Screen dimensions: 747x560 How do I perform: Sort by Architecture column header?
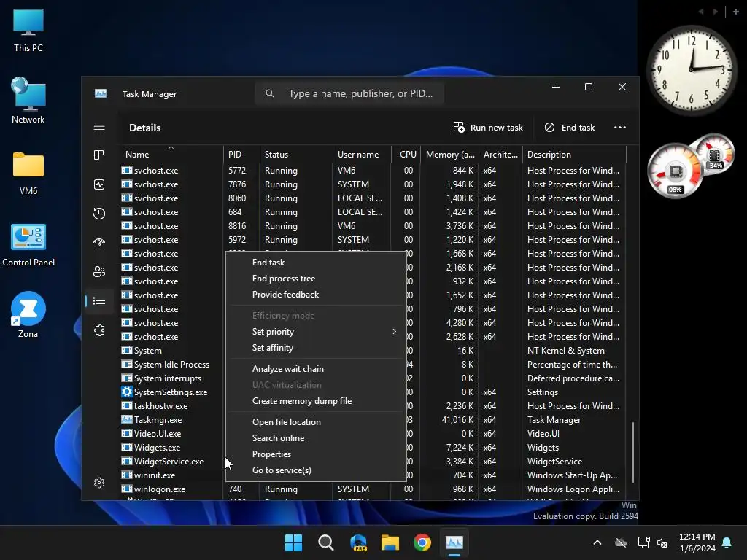[500, 155]
